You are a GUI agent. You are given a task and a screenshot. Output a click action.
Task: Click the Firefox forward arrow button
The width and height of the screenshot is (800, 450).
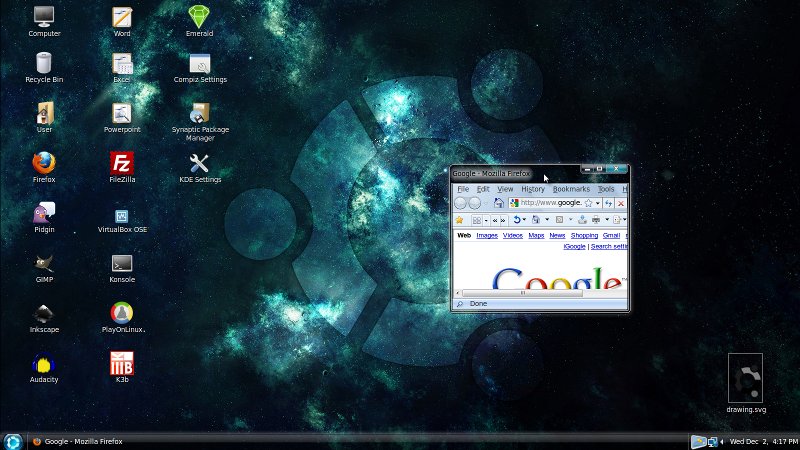tap(475, 203)
